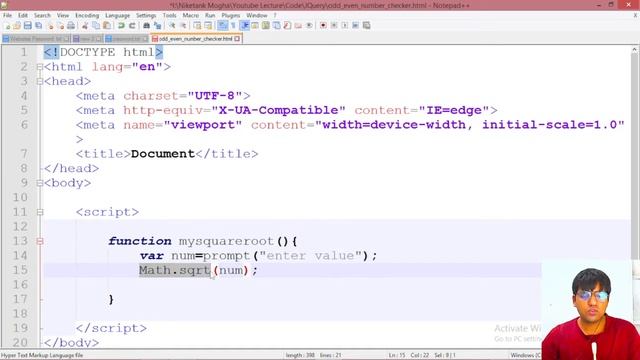Collapse the html fold at line 2
Image resolution: width=640 pixels, height=360 pixels.
(40, 67)
